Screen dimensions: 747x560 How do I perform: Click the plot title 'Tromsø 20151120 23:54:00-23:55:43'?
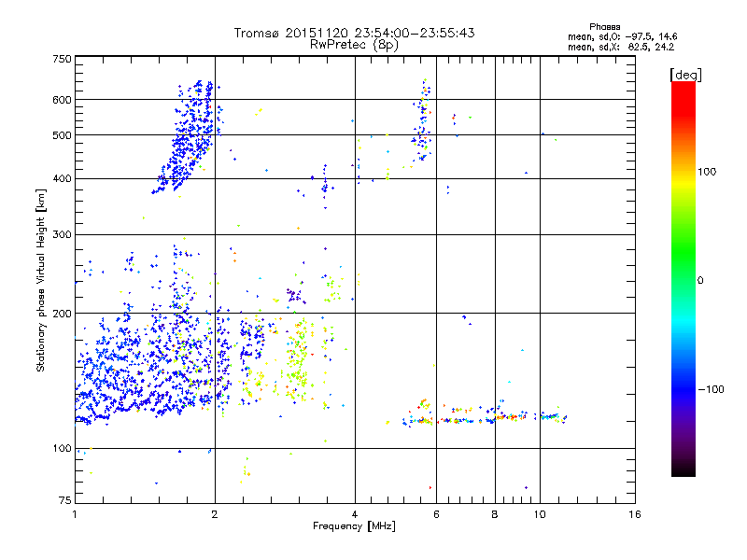tap(354, 33)
